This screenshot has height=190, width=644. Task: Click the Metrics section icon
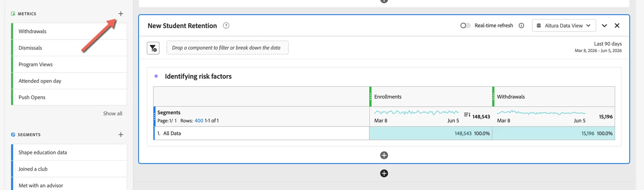click(13, 14)
